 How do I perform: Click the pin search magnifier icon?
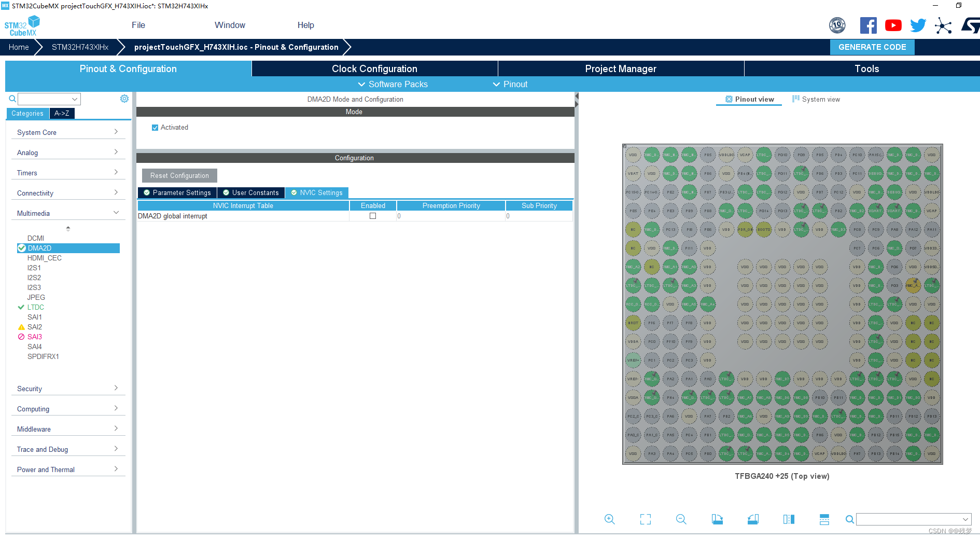pos(850,519)
